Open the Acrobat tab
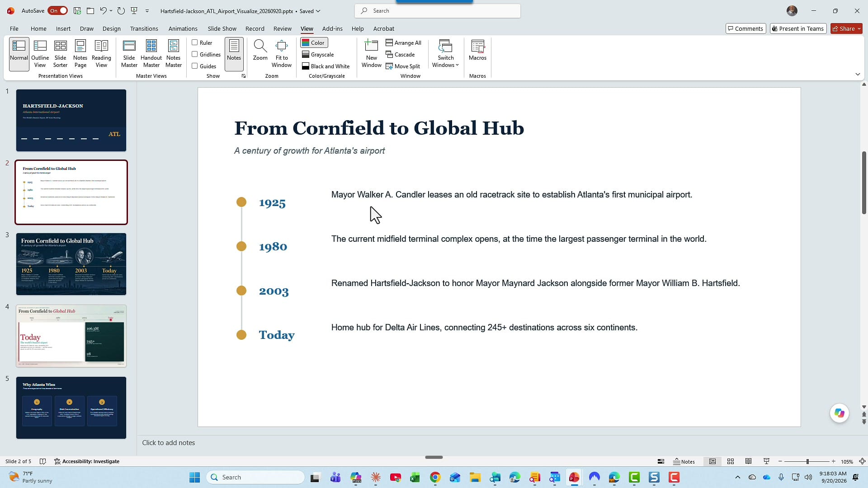 (x=383, y=28)
